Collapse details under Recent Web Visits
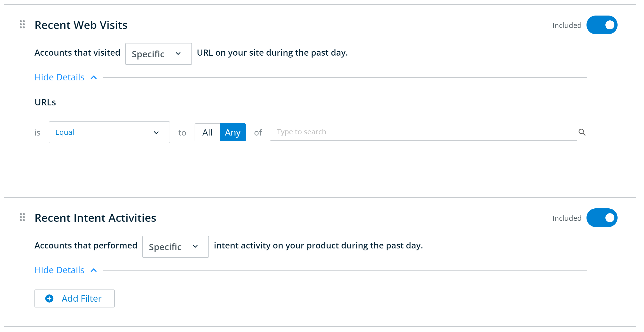Image resolution: width=644 pixels, height=332 pixels. pyautogui.click(x=66, y=77)
